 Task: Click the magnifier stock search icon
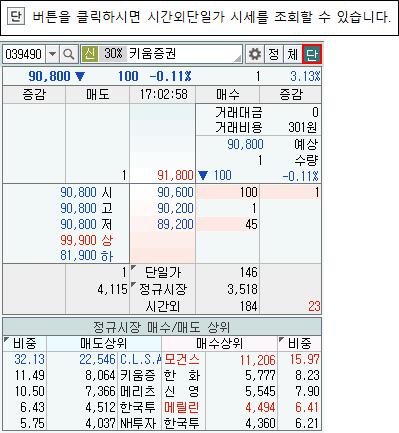point(69,54)
